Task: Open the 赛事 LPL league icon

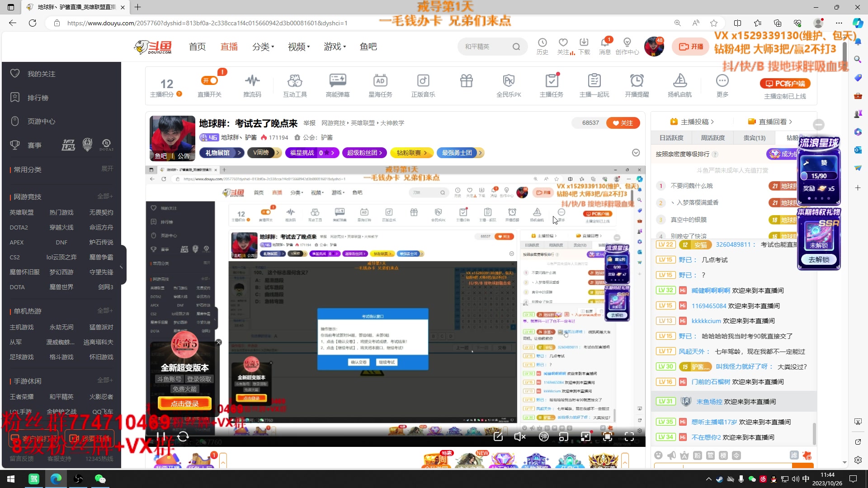Action: [x=68, y=145]
